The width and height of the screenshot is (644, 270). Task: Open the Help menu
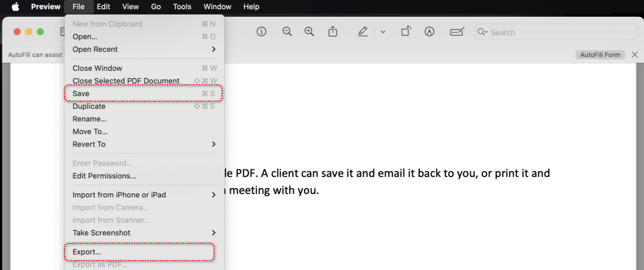(251, 6)
